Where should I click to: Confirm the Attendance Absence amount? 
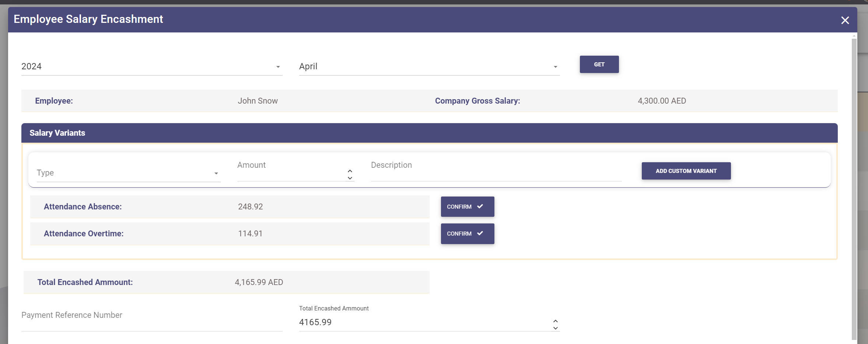coord(467,207)
